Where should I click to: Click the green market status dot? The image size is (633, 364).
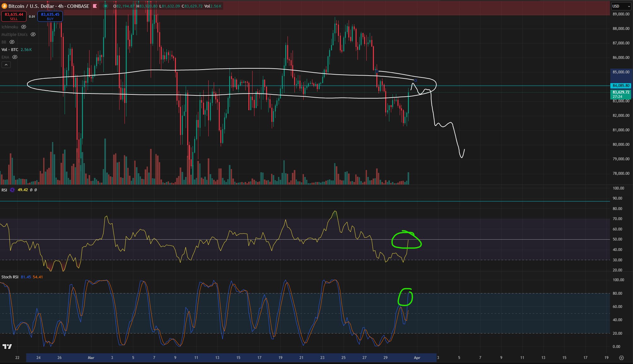click(106, 6)
